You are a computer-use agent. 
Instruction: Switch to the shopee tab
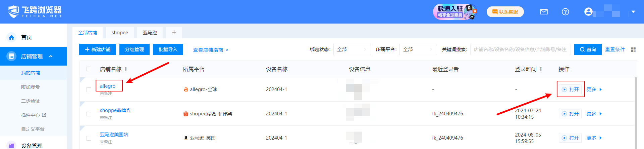120,33
